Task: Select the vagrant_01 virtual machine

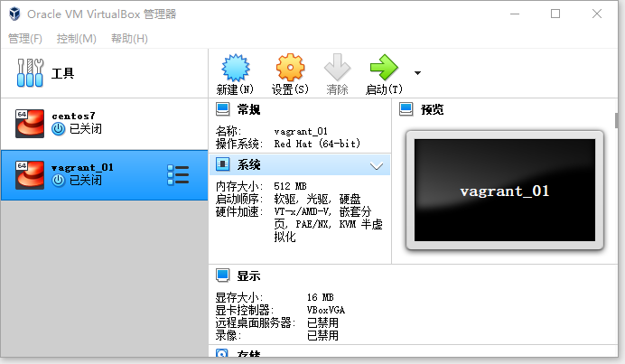Action: click(x=105, y=175)
